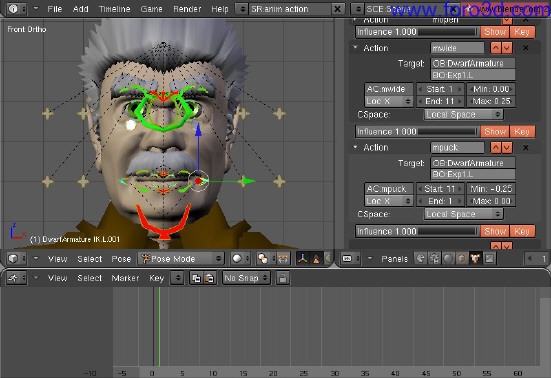Toggle the 3D transform manipulator icon
Viewport: 551px width, 378px height.
click(x=302, y=259)
